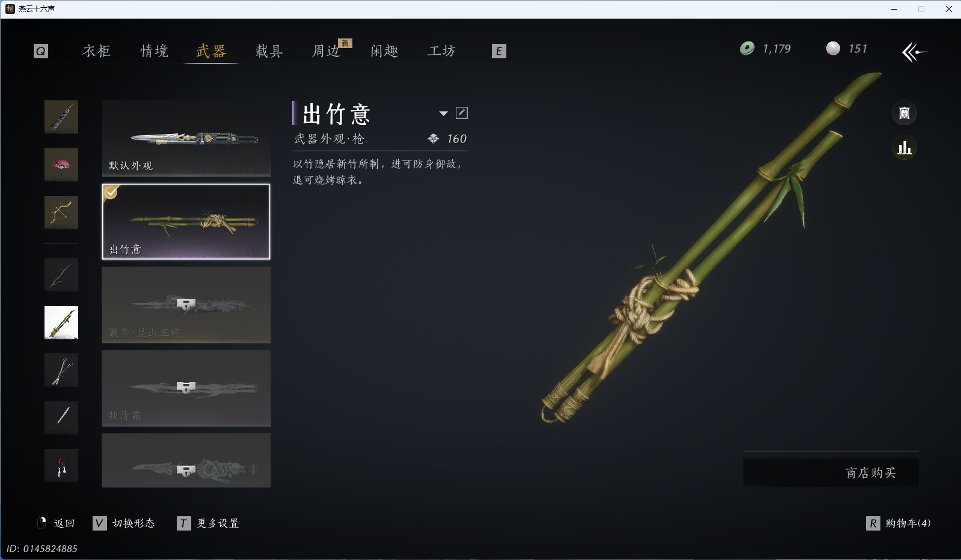Switch to the 衣柜 tab

click(97, 51)
